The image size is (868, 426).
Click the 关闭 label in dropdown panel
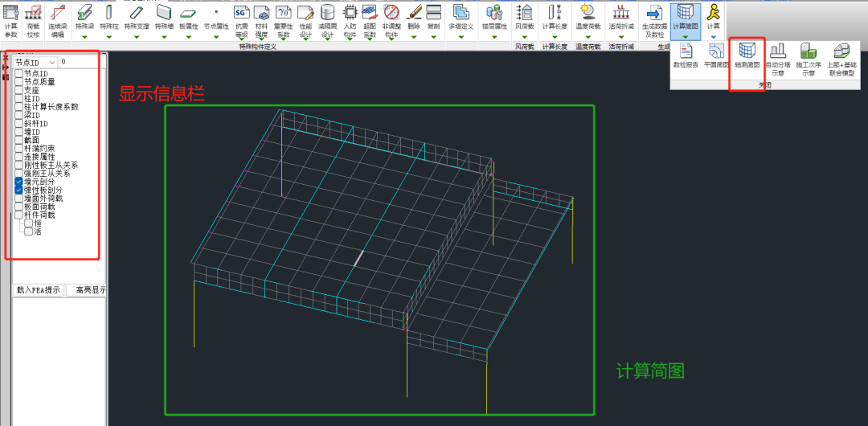pyautogui.click(x=764, y=85)
